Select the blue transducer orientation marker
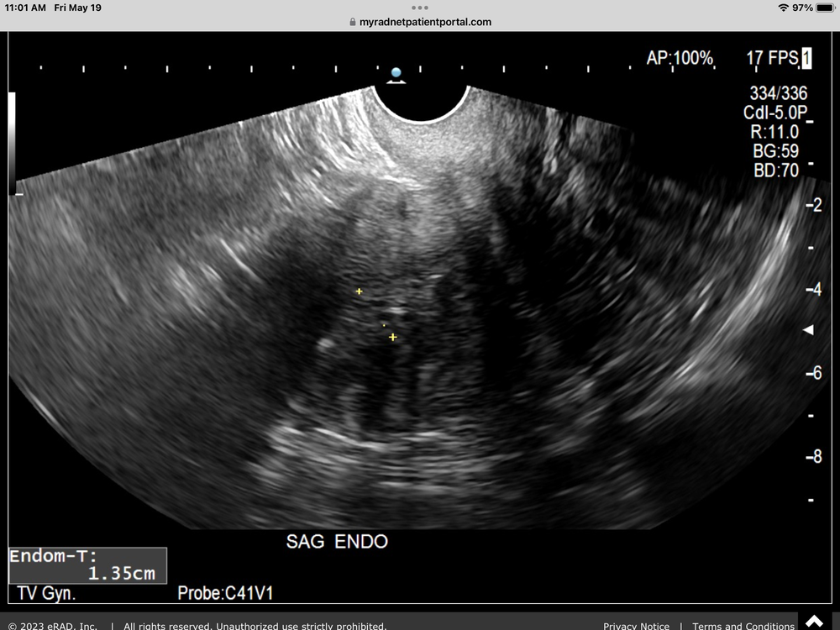This screenshot has width=840, height=630. [395, 72]
